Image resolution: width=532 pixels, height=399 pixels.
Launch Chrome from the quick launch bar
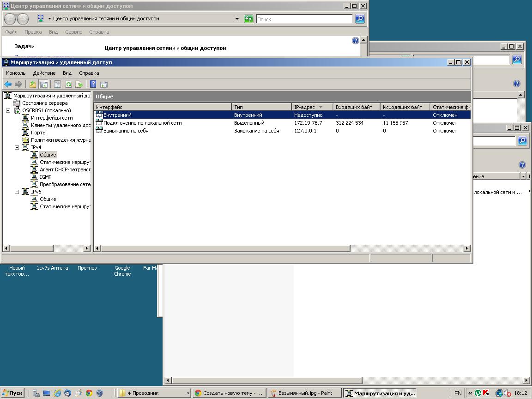pyautogui.click(x=89, y=393)
